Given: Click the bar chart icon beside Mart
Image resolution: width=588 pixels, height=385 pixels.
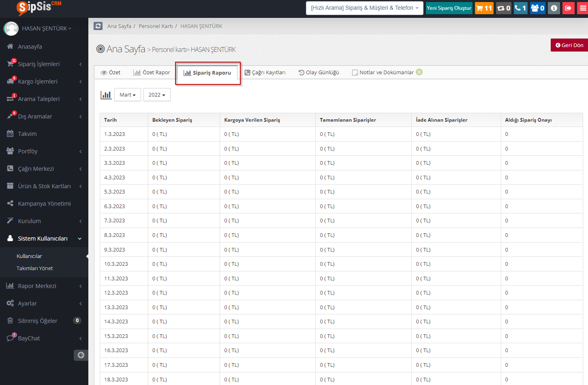Looking at the screenshot, I should coord(106,95).
